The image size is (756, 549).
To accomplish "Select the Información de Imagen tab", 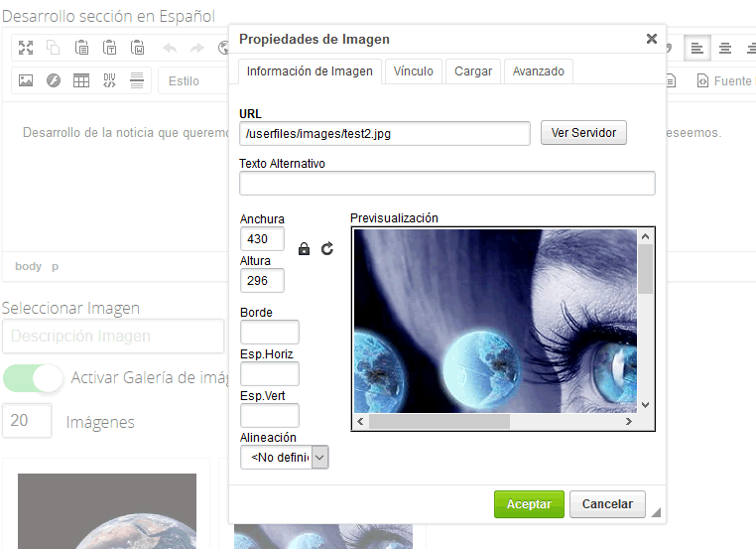I will point(310,71).
